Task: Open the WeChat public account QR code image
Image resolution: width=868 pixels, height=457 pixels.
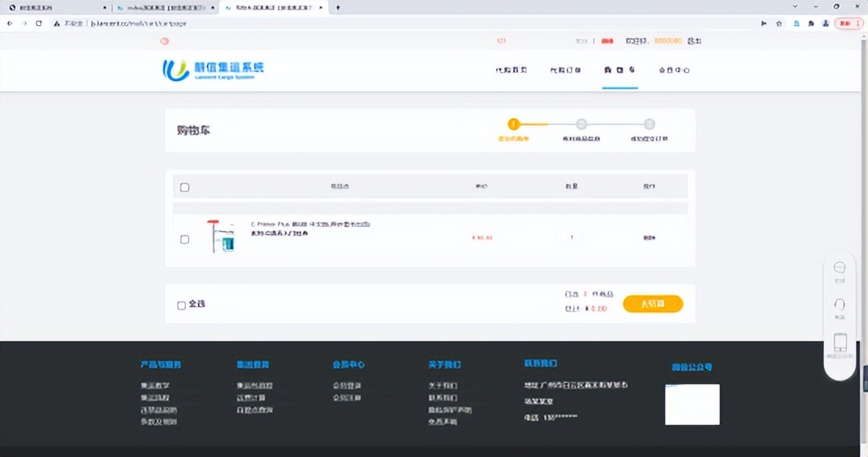Action: 692,404
